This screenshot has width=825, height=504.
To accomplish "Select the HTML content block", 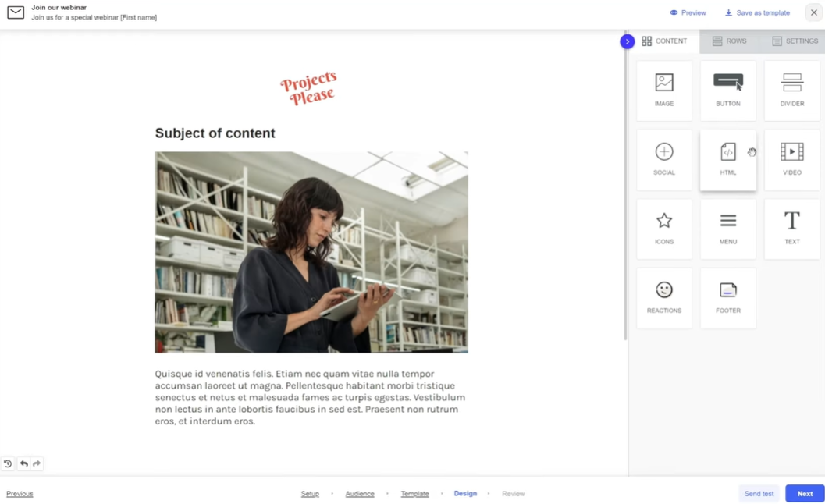I will click(727, 158).
